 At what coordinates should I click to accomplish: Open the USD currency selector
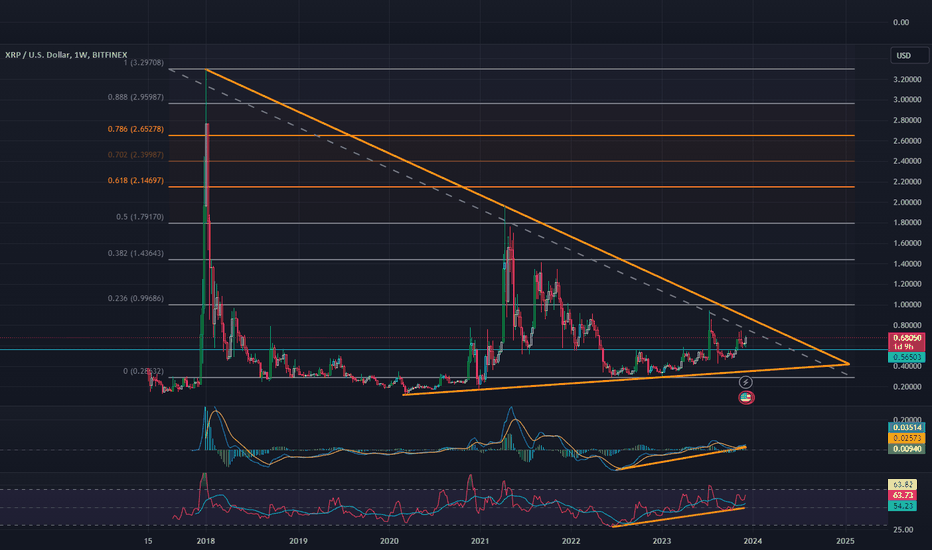coord(909,55)
